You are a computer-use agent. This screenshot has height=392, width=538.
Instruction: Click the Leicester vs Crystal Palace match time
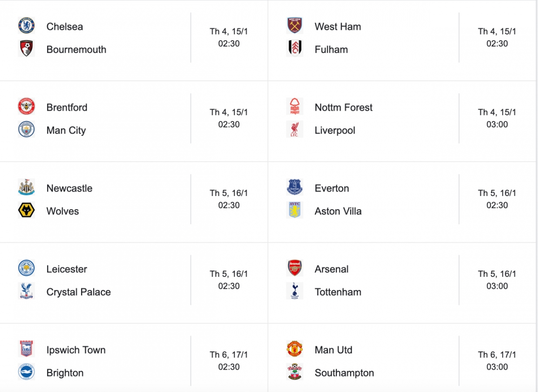(229, 280)
